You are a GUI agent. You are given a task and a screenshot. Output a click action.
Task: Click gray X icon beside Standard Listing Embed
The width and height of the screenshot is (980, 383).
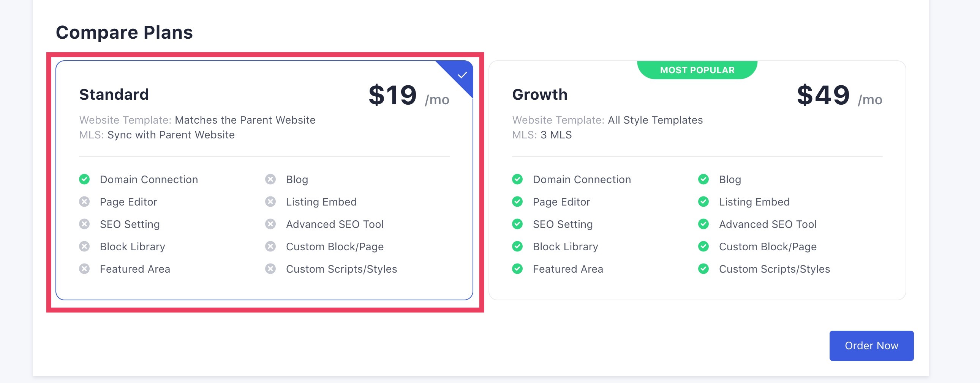point(270,201)
